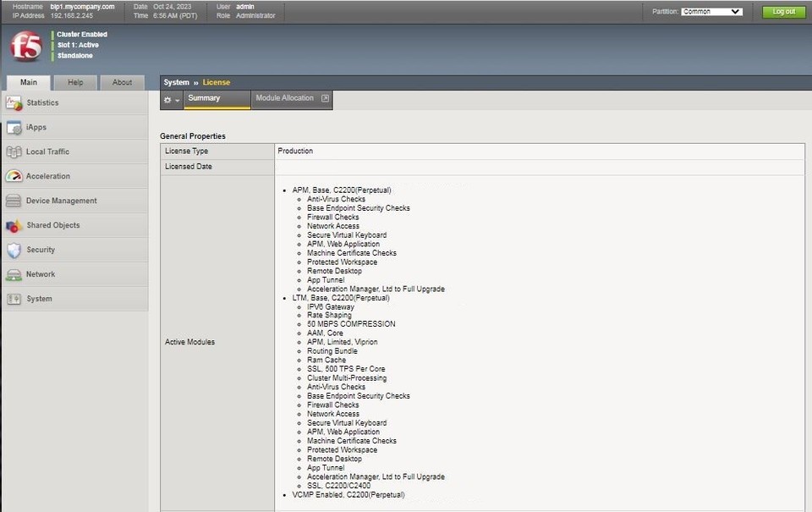This screenshot has width=812, height=512.
Task: Click the hostname bip1.mycompany.com
Action: pos(82,7)
